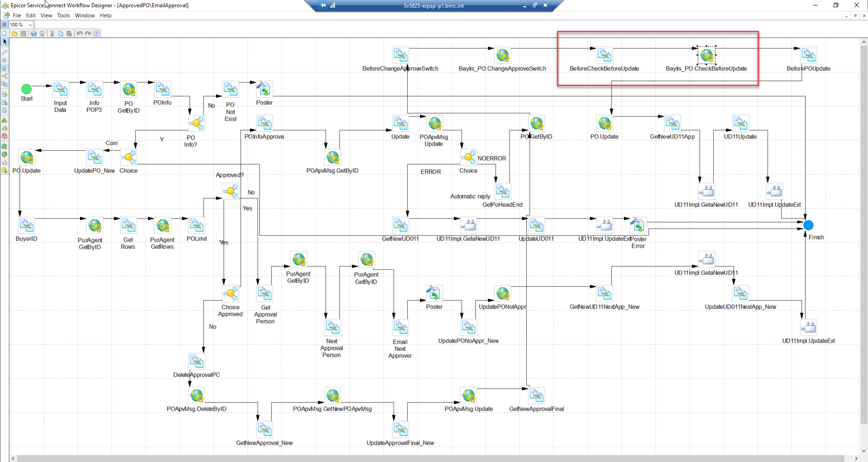Viewport: 868px width, 462px height.
Task: Open print preview
Action: [x=42, y=33]
